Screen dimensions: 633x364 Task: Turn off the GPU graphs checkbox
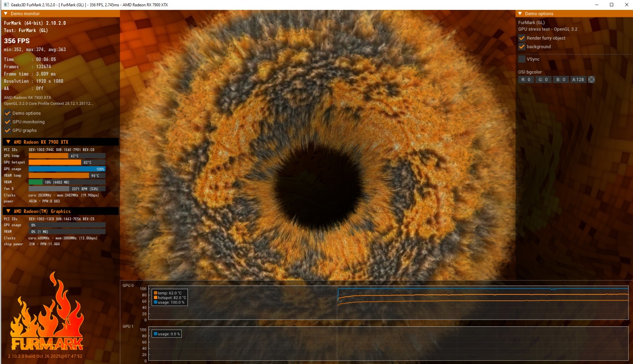[x=8, y=131]
